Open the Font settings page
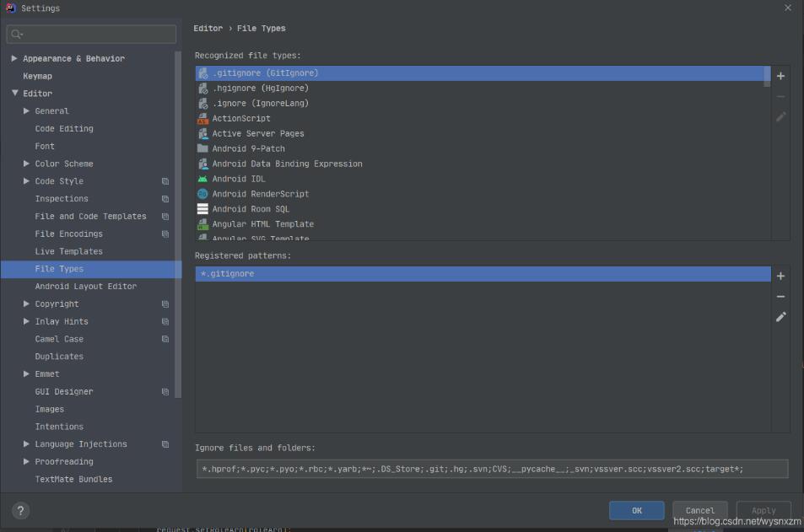Screen dimensions: 804x532 (x=45, y=146)
